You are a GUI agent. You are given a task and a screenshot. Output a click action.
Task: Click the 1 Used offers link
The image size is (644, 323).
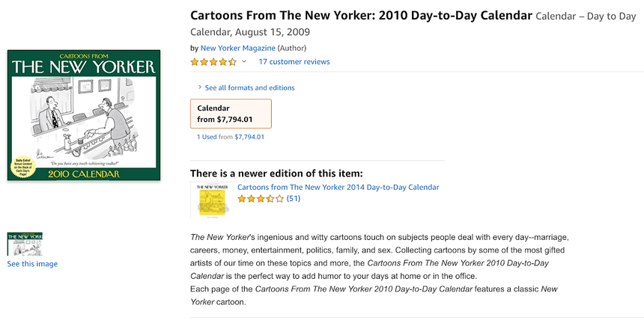[214, 137]
